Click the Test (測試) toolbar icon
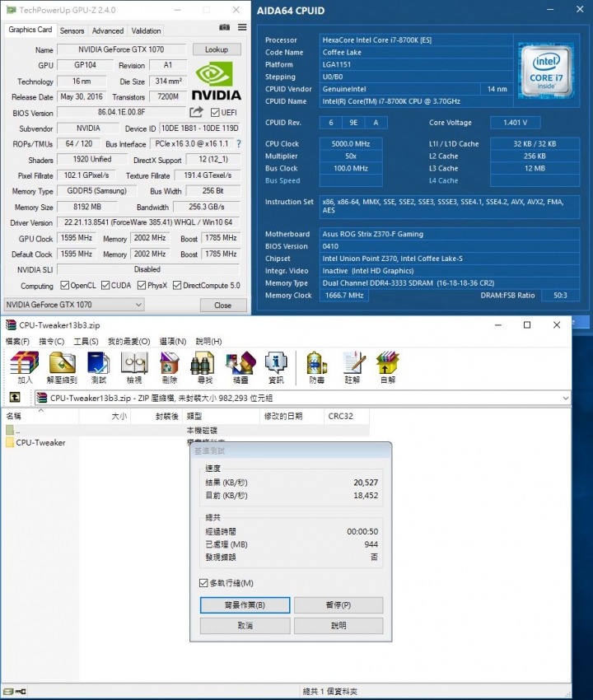 (x=99, y=367)
